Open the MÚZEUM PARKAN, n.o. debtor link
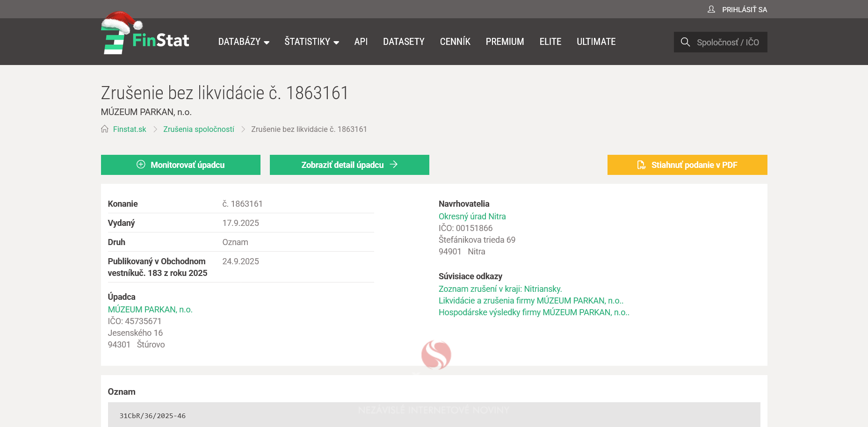The width and height of the screenshot is (868, 427). [150, 310]
